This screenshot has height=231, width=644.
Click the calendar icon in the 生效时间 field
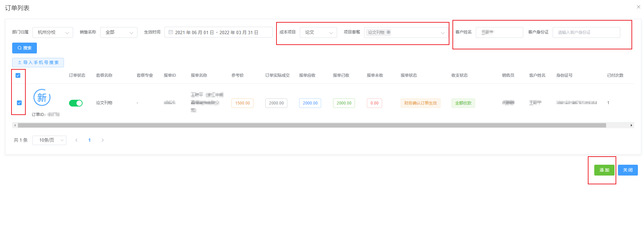(x=171, y=32)
